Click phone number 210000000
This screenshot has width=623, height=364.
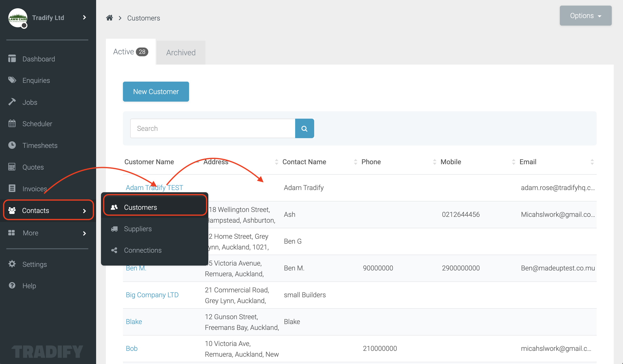pyautogui.click(x=380, y=348)
